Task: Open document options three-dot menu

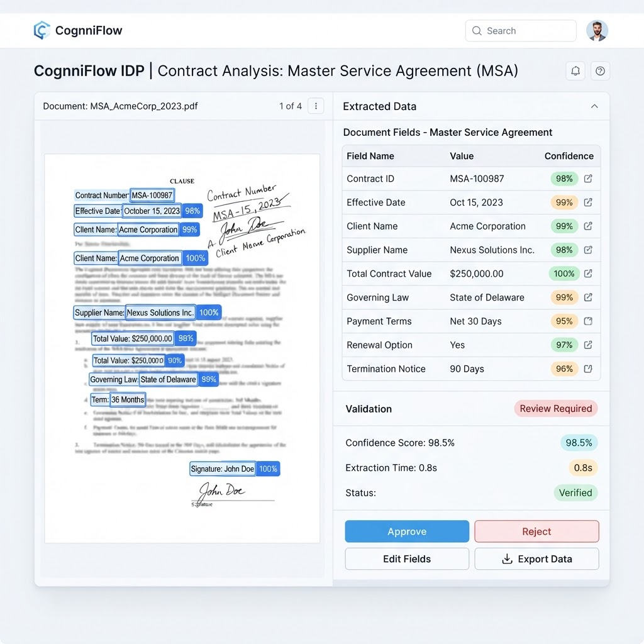Action: click(316, 106)
